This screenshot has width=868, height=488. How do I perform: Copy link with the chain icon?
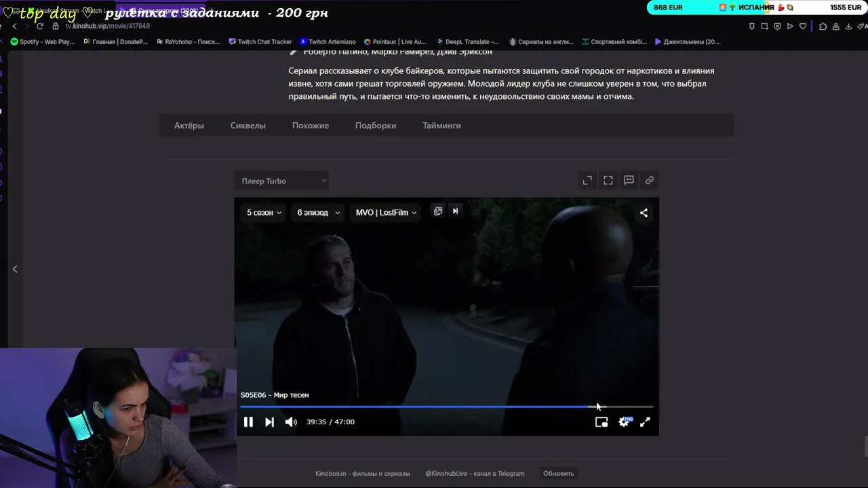pyautogui.click(x=650, y=180)
